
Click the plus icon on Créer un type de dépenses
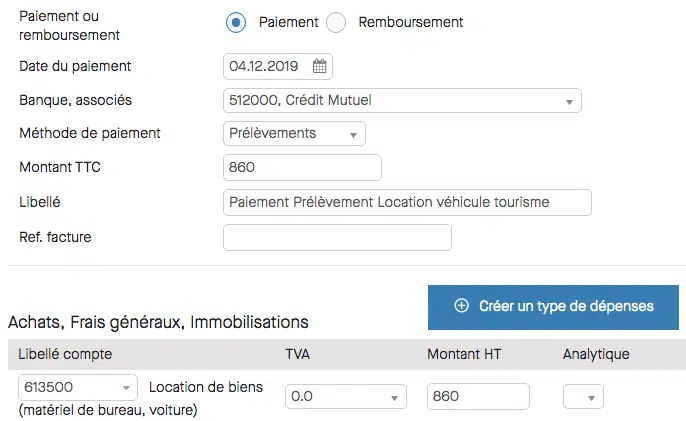pos(461,305)
